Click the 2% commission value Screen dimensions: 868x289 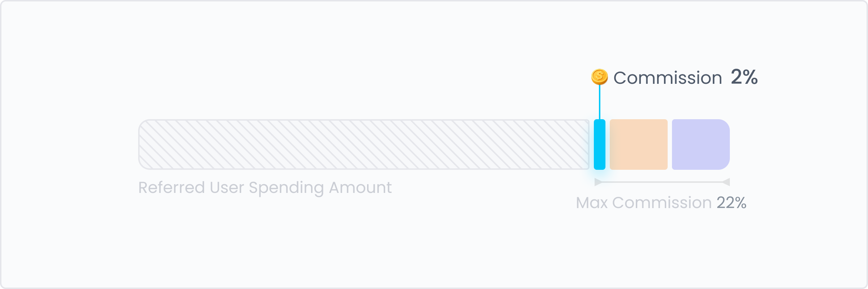[744, 77]
